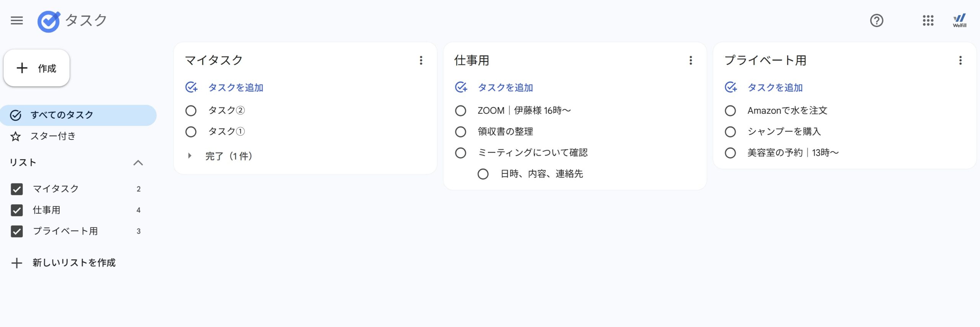
Task: Uncheck the マイタスク list checkbox
Action: (17, 189)
